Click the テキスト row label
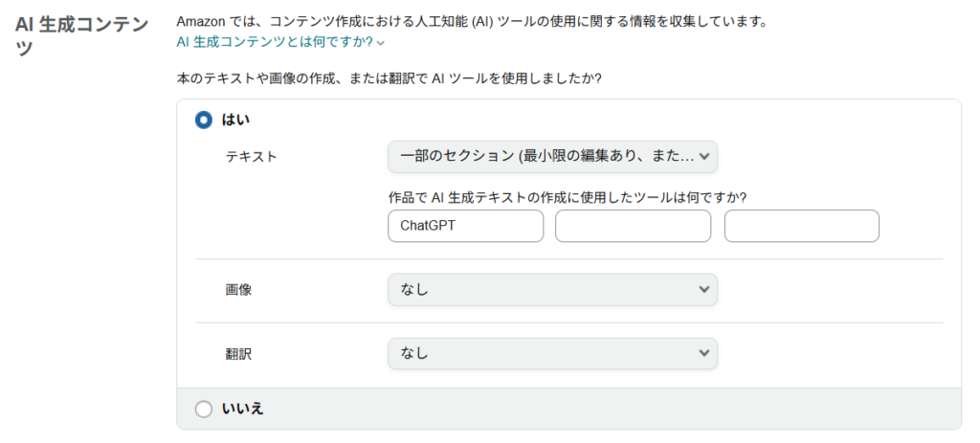Viewport: 980px width, 443px height. (251, 157)
